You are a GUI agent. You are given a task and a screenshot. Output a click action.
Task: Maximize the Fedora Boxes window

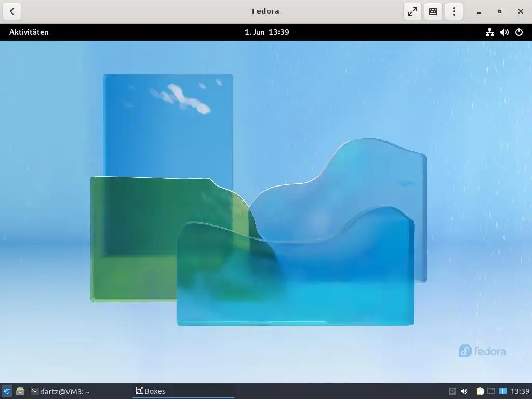[499, 11]
